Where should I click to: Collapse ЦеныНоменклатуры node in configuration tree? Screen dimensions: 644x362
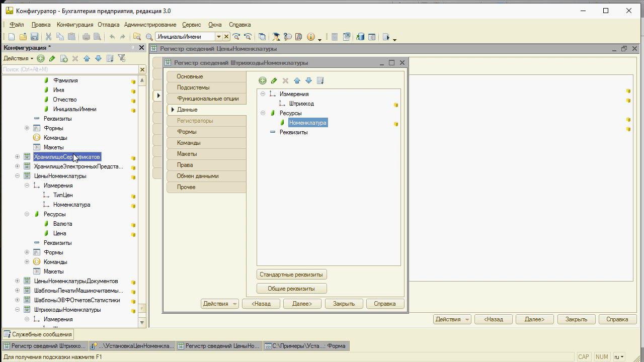pos(17,176)
